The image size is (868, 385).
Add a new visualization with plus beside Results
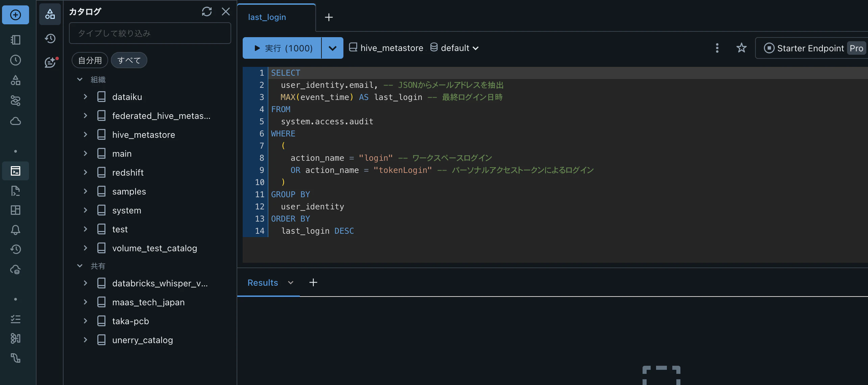(313, 283)
